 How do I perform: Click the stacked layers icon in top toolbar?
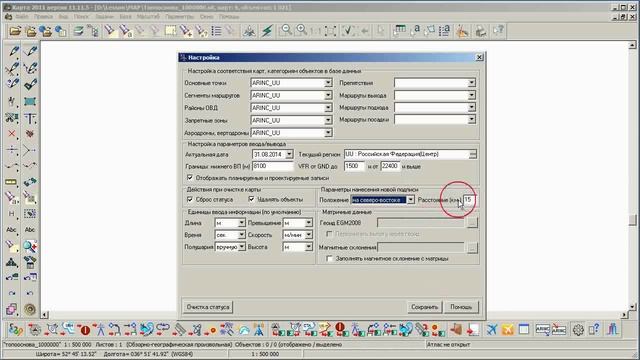coord(78,31)
